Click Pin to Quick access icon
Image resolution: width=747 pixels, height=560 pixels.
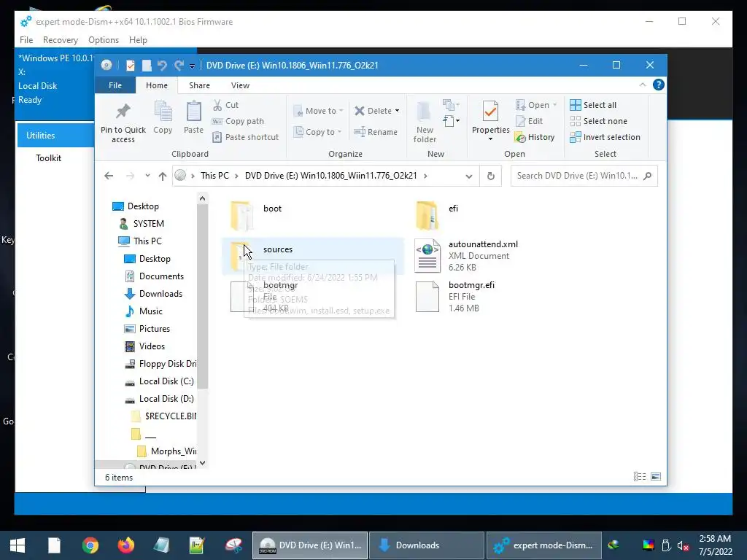(123, 111)
